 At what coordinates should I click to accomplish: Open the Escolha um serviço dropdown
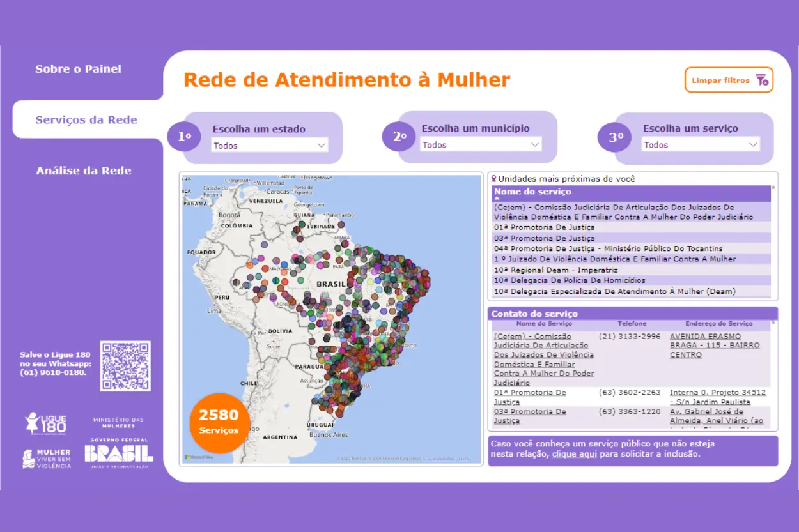click(701, 145)
